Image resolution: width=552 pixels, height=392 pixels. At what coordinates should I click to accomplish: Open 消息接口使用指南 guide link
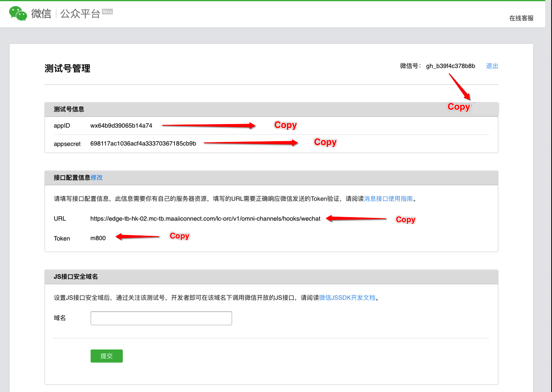tap(388, 199)
